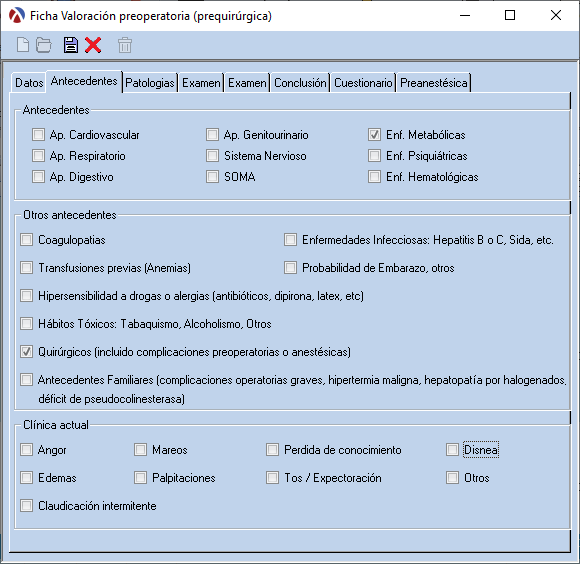Open the first Examen tab

pos(201,83)
